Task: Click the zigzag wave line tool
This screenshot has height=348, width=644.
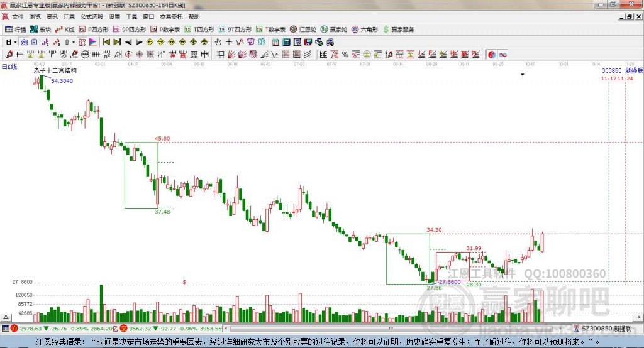Action: click(240, 42)
